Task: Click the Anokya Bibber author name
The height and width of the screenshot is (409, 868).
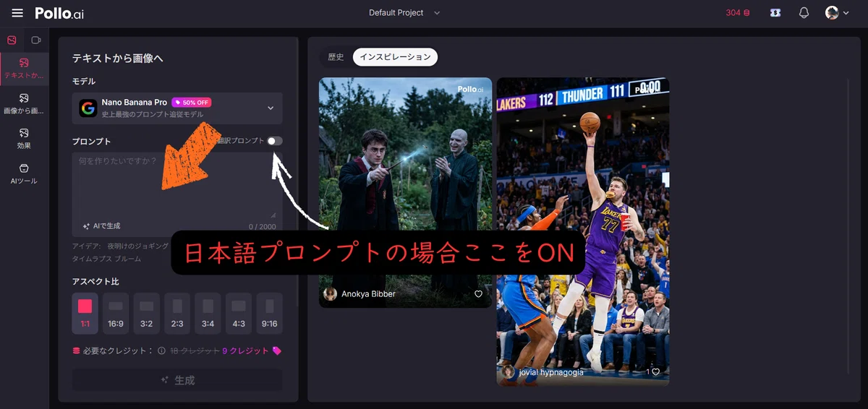Action: click(x=368, y=294)
